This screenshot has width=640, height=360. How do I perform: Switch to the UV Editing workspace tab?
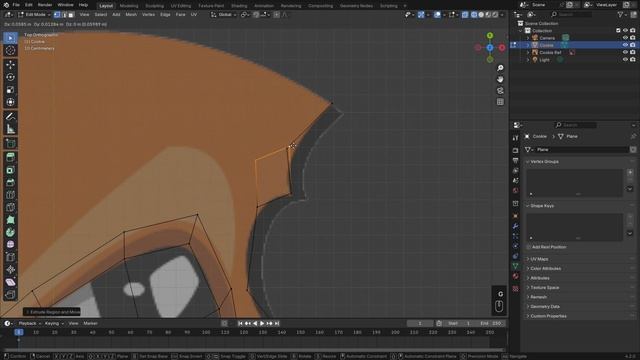181,6
